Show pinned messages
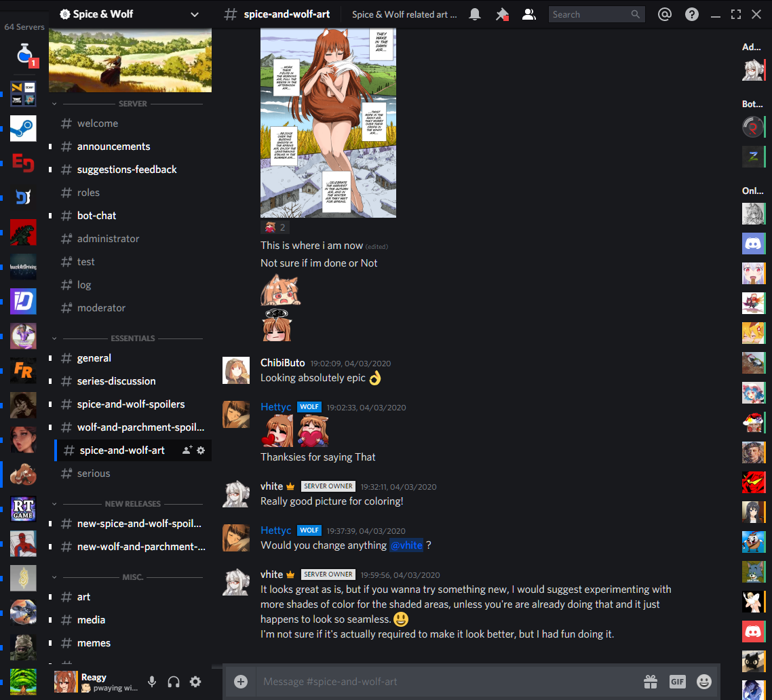The width and height of the screenshot is (772, 700). coord(502,14)
